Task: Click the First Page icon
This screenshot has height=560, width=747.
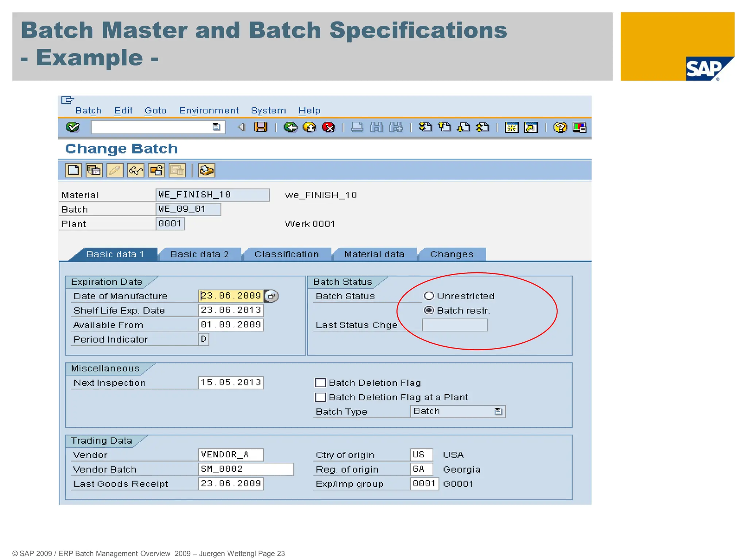Action: [425, 127]
